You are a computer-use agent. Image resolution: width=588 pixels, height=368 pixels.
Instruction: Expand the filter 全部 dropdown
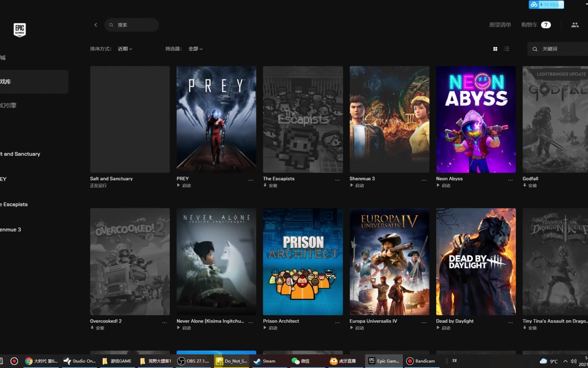[195, 49]
